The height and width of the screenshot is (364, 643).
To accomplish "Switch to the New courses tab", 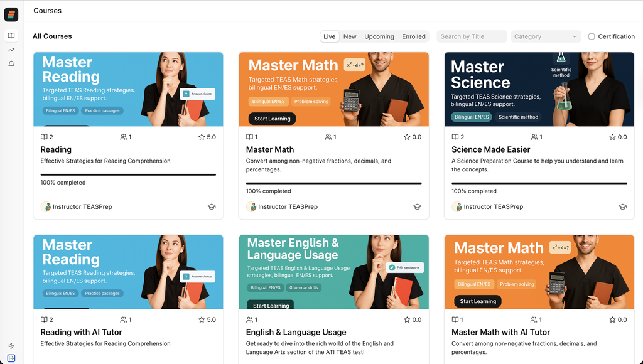I will tap(350, 36).
